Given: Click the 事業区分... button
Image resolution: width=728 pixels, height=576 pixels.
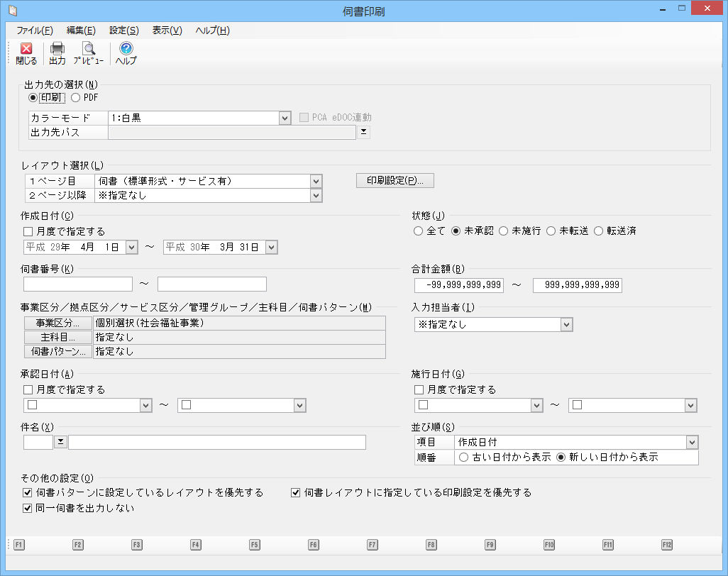Looking at the screenshot, I should coord(58,323).
